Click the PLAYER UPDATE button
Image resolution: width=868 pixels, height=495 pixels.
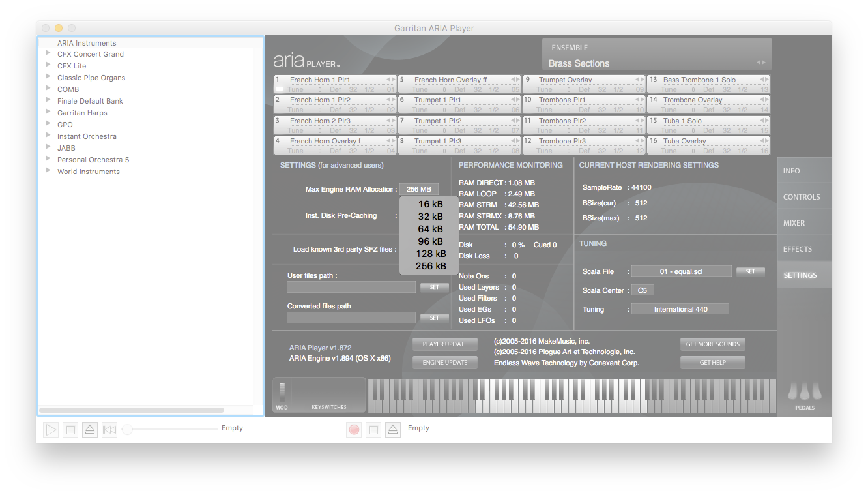tap(445, 344)
